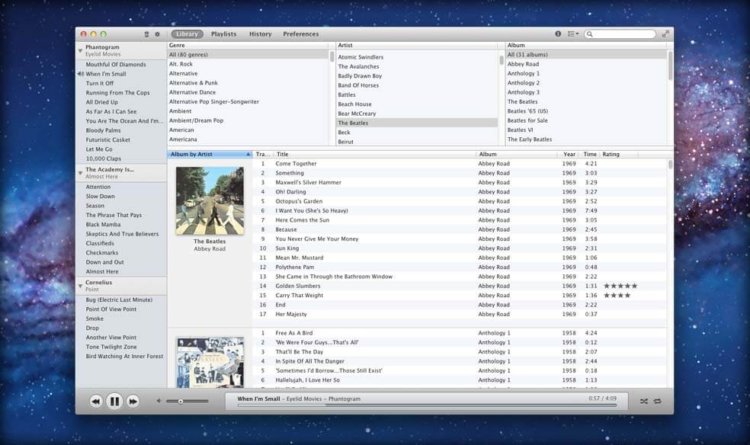Collapse The Academy Is... queue group
The height and width of the screenshot is (445, 750).
(x=80, y=173)
